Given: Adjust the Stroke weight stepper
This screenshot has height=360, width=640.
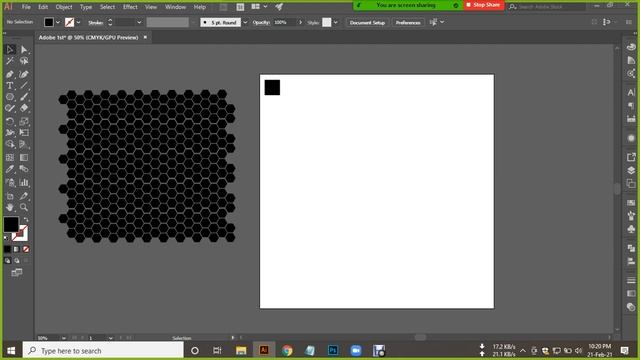Looking at the screenshot, I should pyautogui.click(x=110, y=22).
